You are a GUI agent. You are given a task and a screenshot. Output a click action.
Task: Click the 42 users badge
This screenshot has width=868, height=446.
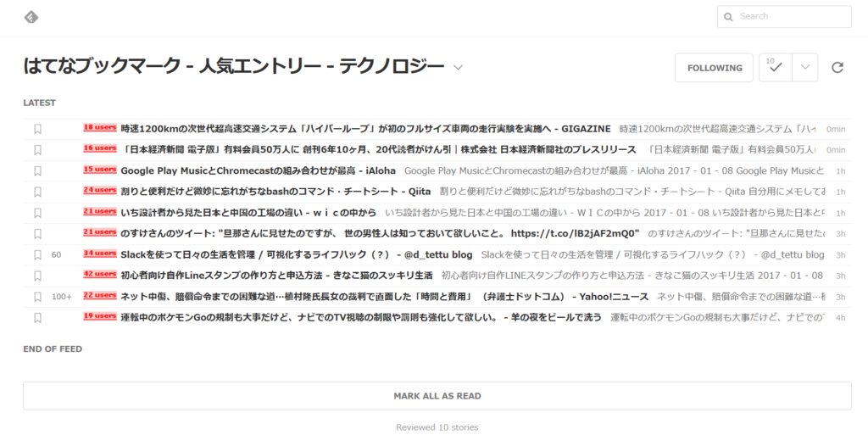100,274
